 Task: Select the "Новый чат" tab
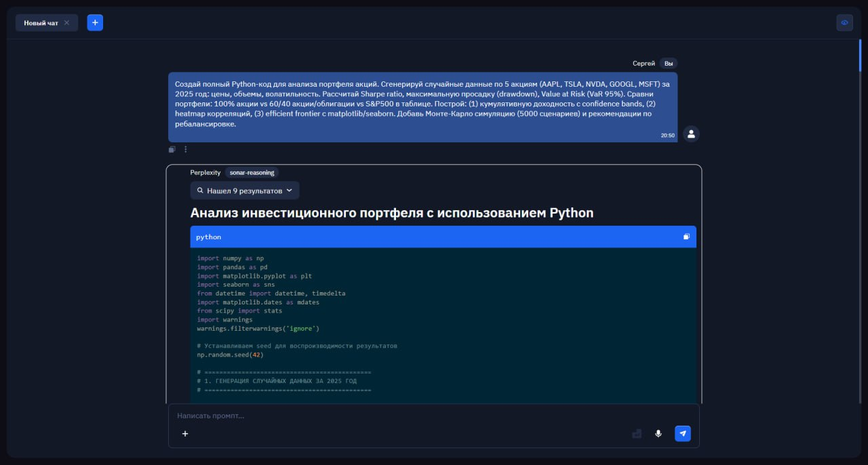[41, 22]
